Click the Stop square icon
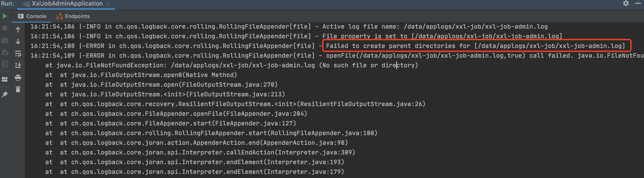 [x=4, y=28]
